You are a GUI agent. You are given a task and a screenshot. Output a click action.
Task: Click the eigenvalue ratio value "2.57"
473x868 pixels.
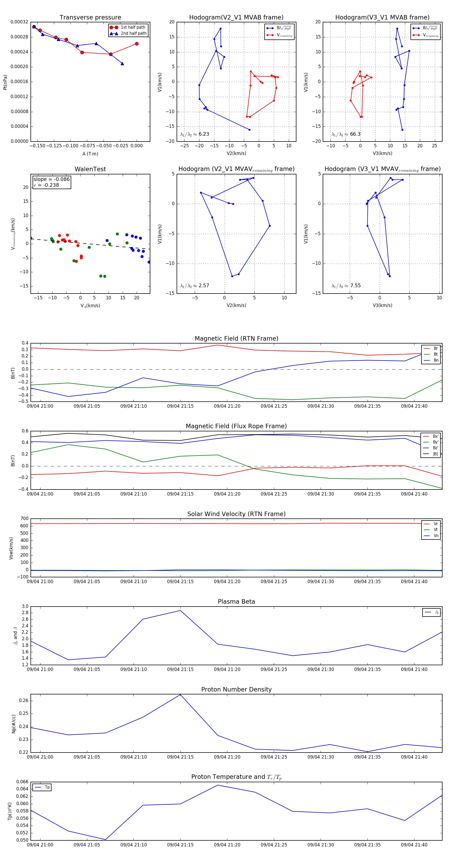click(204, 286)
